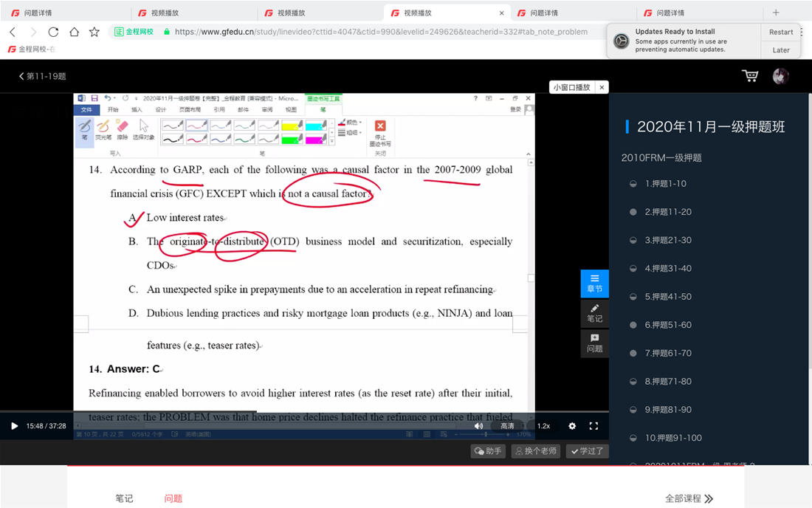Click the Word save icon
The image size is (812, 508).
(94, 98)
